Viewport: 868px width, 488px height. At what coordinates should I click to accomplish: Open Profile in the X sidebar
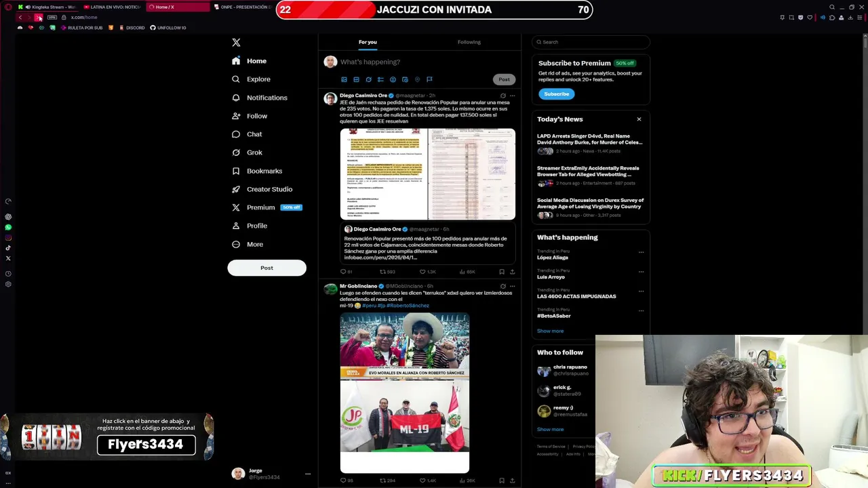point(250,226)
